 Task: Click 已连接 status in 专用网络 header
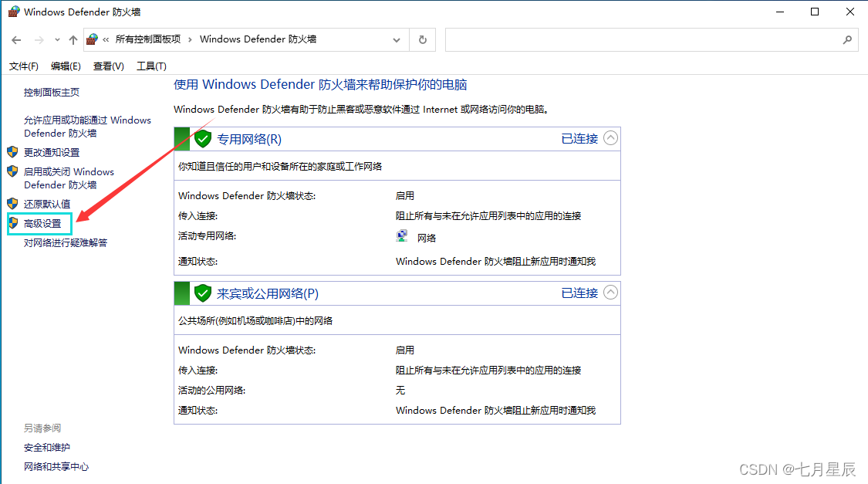579,139
